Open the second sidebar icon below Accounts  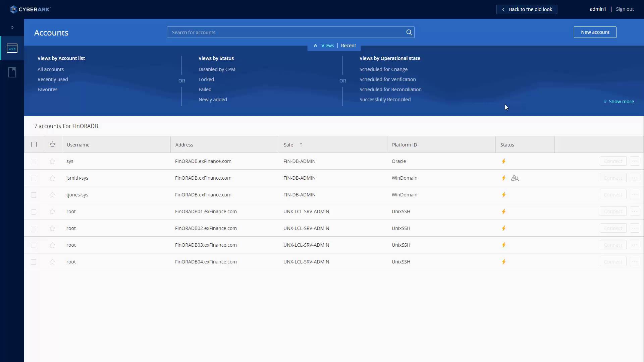tap(12, 72)
